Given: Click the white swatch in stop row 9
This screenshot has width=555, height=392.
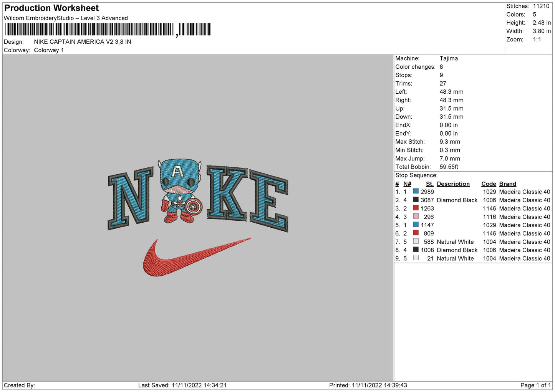Looking at the screenshot, I should (x=416, y=258).
